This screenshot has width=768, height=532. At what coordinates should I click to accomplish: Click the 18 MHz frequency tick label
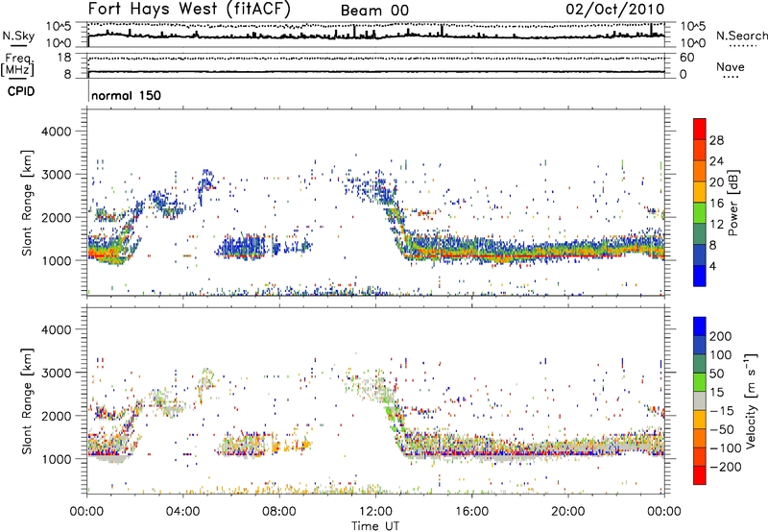click(x=63, y=58)
